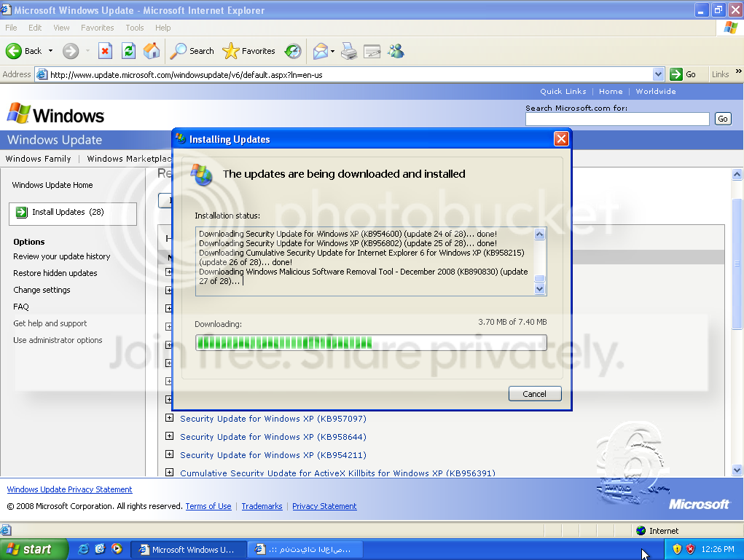Click red security alert tray icon
This screenshot has width=744, height=560.
click(691, 549)
